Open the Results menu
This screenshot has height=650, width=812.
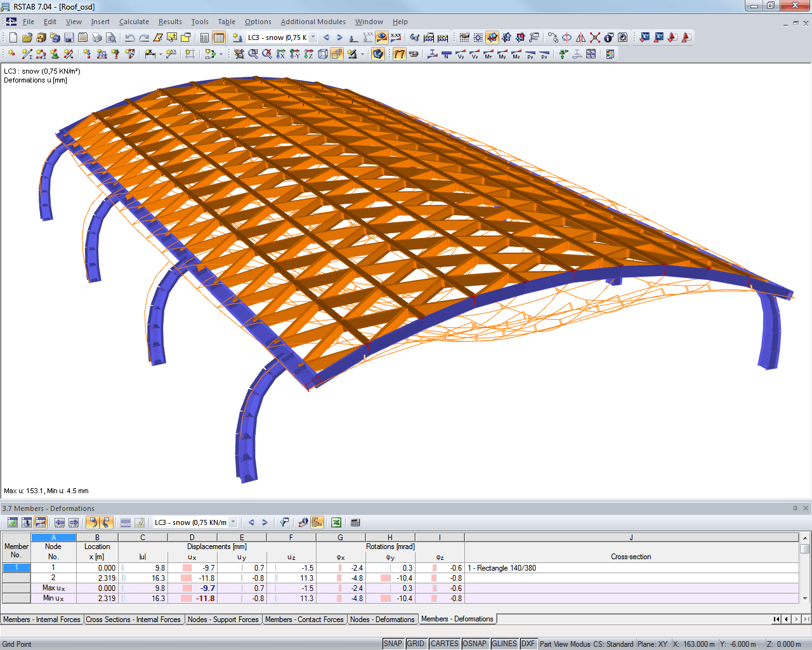pyautogui.click(x=170, y=22)
